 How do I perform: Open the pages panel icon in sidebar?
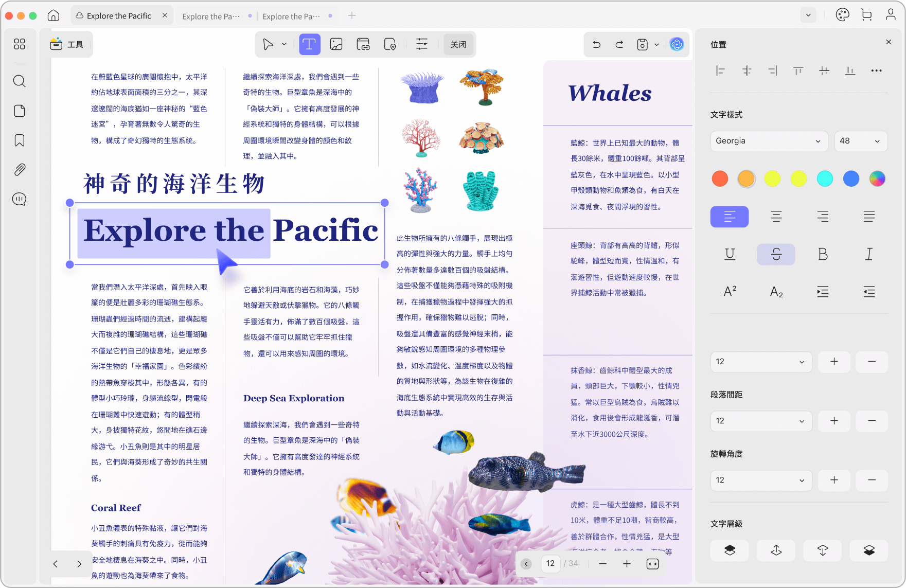tap(20, 111)
